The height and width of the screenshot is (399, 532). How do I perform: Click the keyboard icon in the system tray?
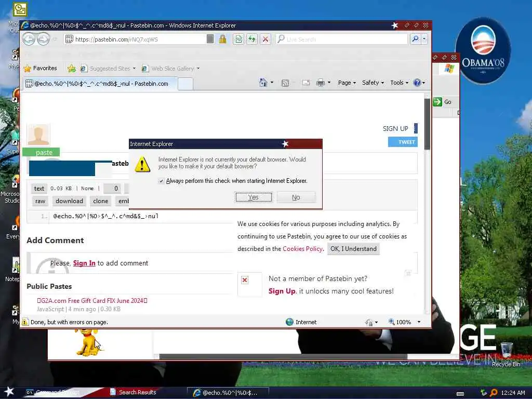click(460, 394)
